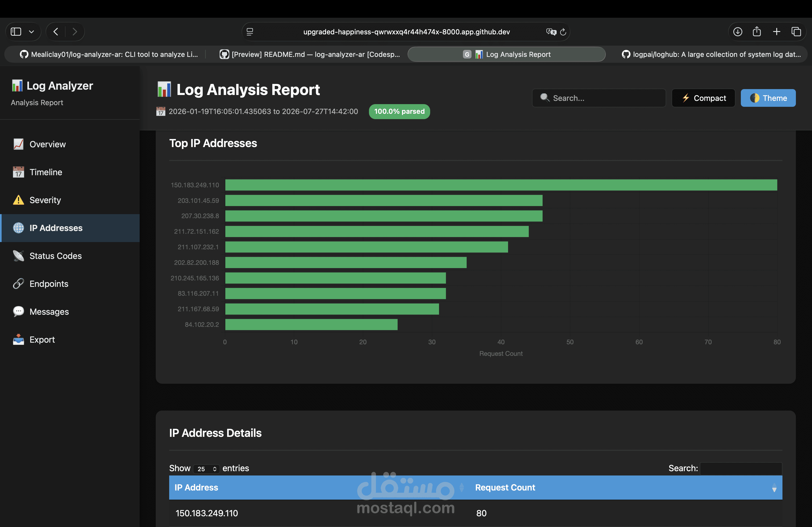Show tab overview icon

coord(796,32)
